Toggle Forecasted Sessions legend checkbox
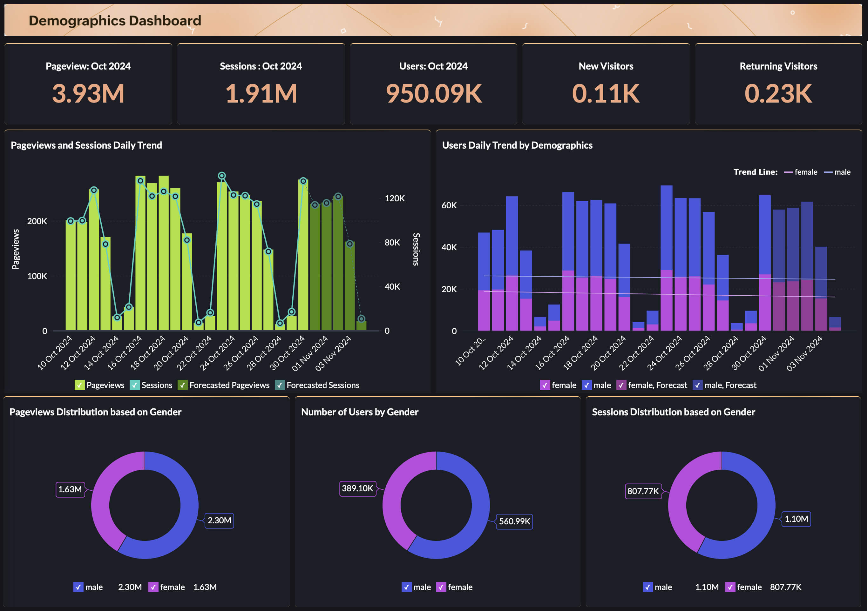The height and width of the screenshot is (611, 868). click(280, 385)
